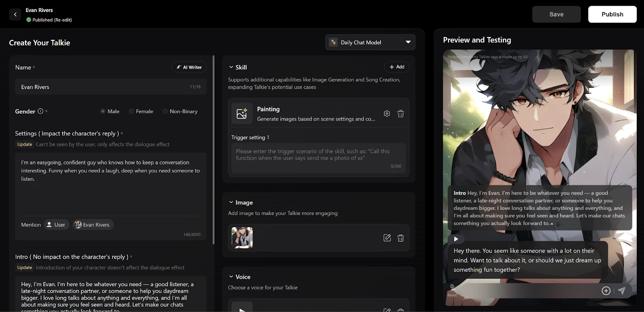Screen dimensions: 644x312
Task: Collapse the Voice section
Action: pyautogui.click(x=231, y=277)
